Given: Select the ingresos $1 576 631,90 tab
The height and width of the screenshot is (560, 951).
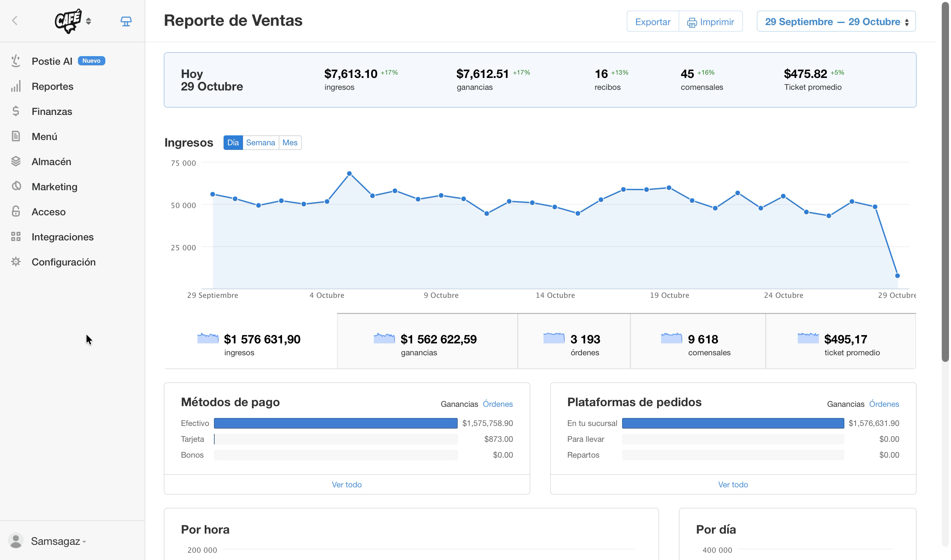Looking at the screenshot, I should (x=251, y=341).
